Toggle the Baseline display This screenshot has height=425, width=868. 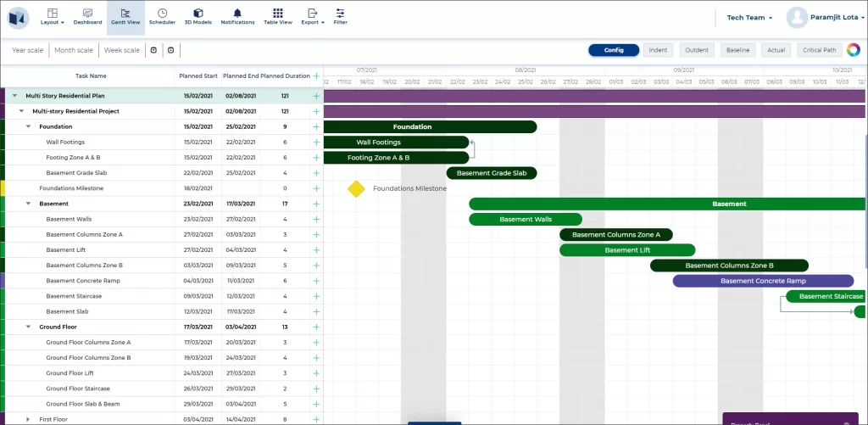[x=737, y=50]
